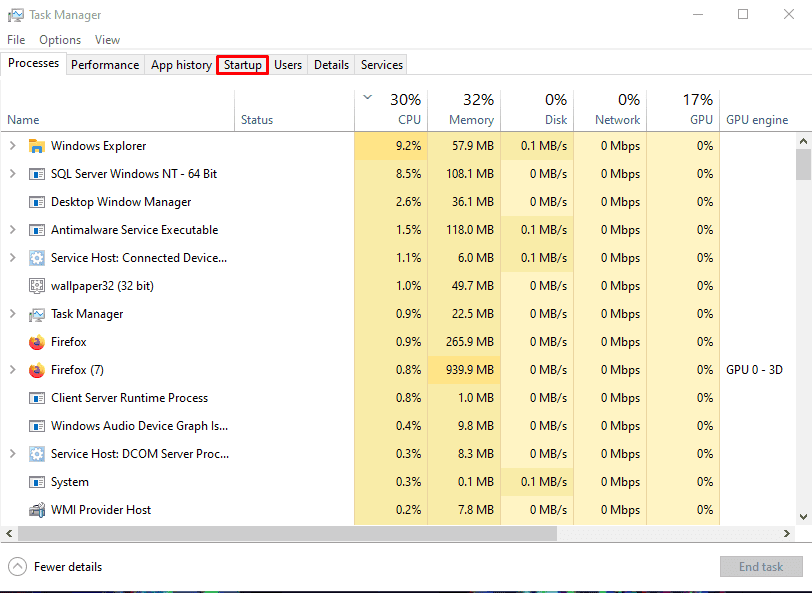Click the Antimalware Service Executable icon

point(36,230)
